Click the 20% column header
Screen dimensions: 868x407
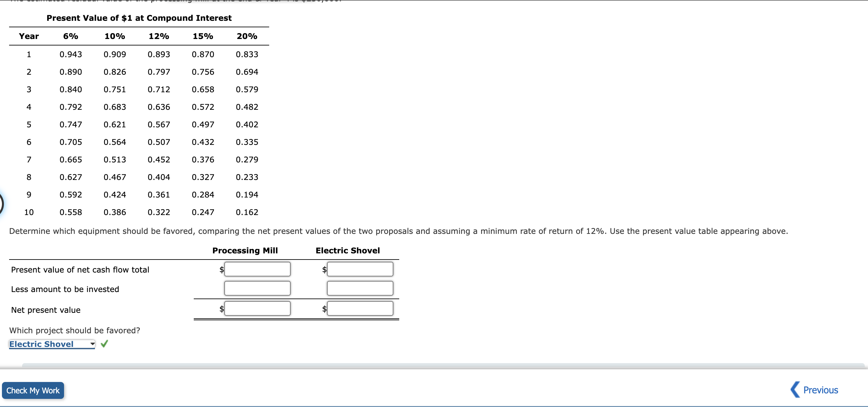coord(247,36)
